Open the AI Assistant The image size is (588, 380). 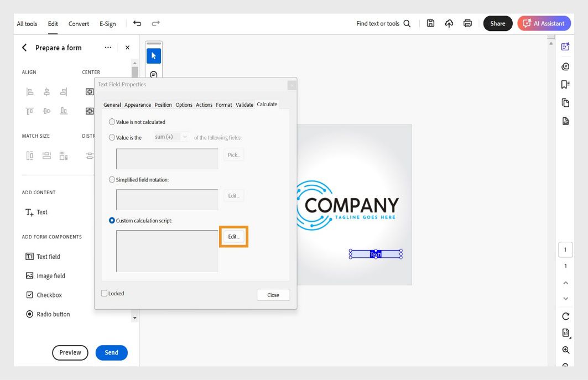click(x=543, y=23)
